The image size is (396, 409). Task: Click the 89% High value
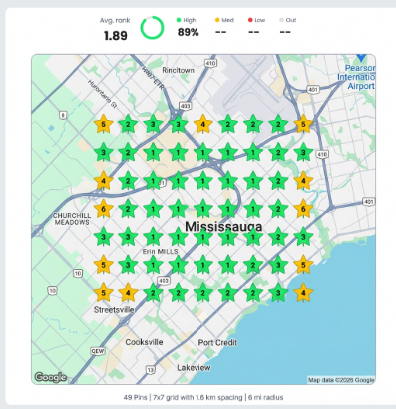[188, 32]
